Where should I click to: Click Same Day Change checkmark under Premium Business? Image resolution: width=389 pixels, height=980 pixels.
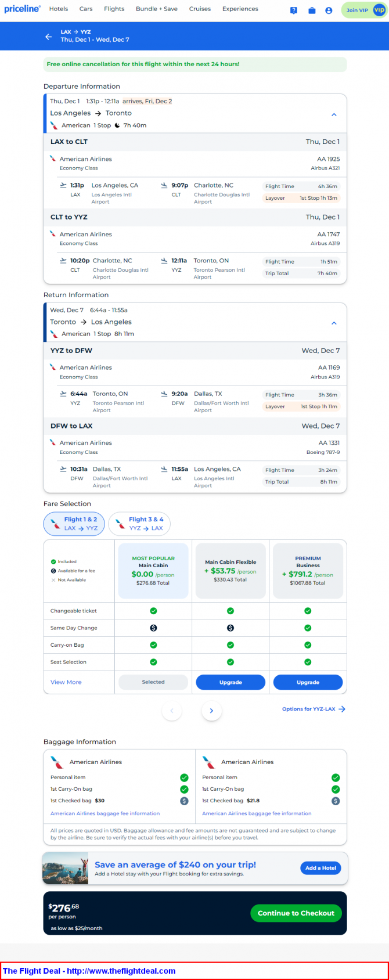coord(308,628)
